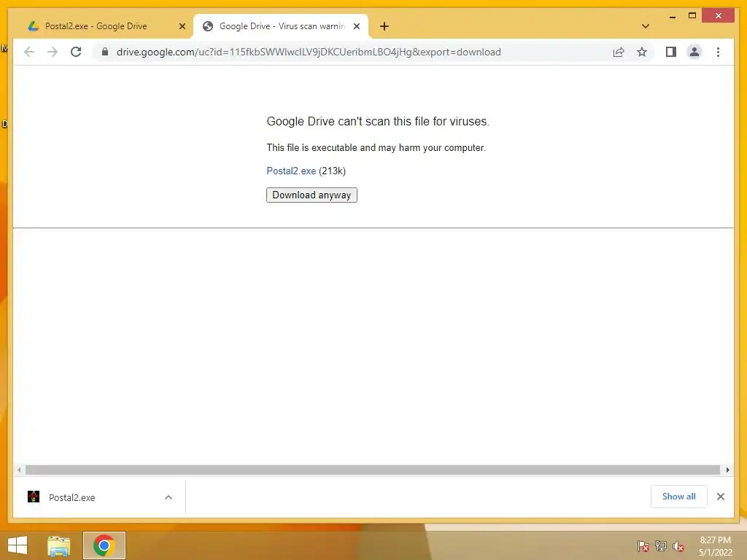
Task: Open the Postal2.exe file link
Action: [x=291, y=171]
